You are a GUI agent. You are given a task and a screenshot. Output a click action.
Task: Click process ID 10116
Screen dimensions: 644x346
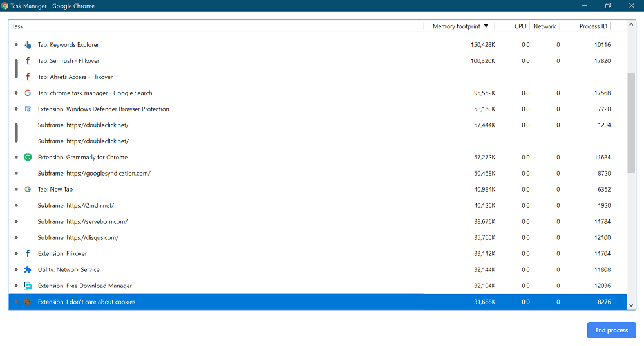click(x=603, y=44)
